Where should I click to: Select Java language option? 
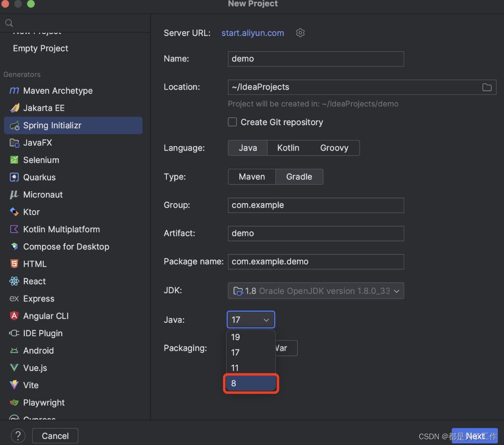(x=248, y=148)
